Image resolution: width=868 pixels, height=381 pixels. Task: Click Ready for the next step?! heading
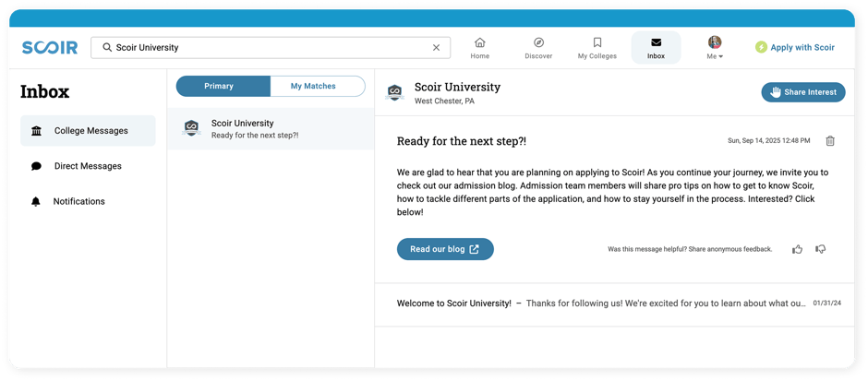click(x=462, y=141)
